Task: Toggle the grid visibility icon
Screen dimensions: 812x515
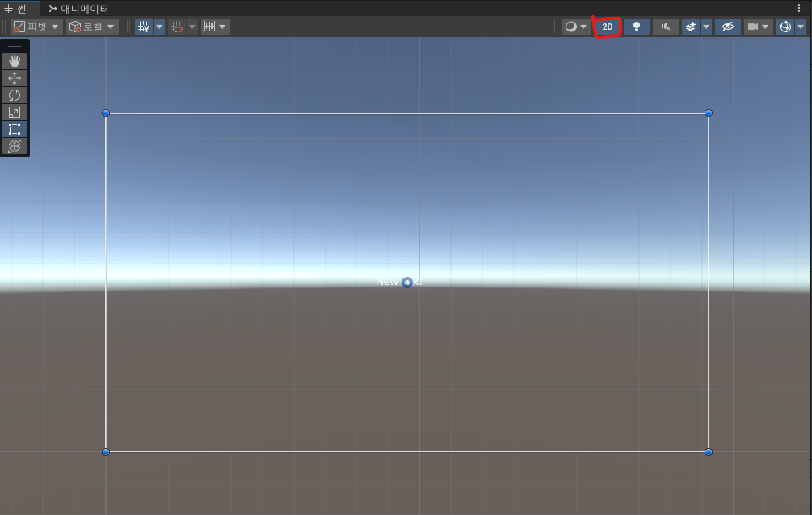Action: 144,26
